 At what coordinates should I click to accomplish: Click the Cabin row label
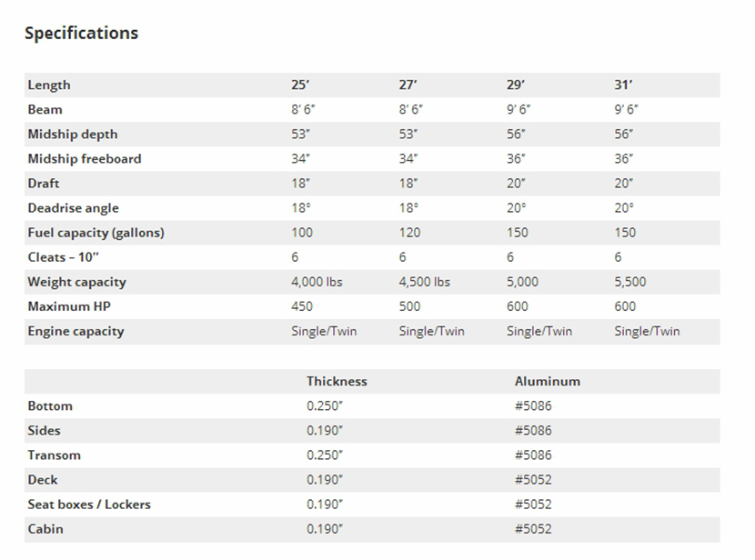pos(45,529)
